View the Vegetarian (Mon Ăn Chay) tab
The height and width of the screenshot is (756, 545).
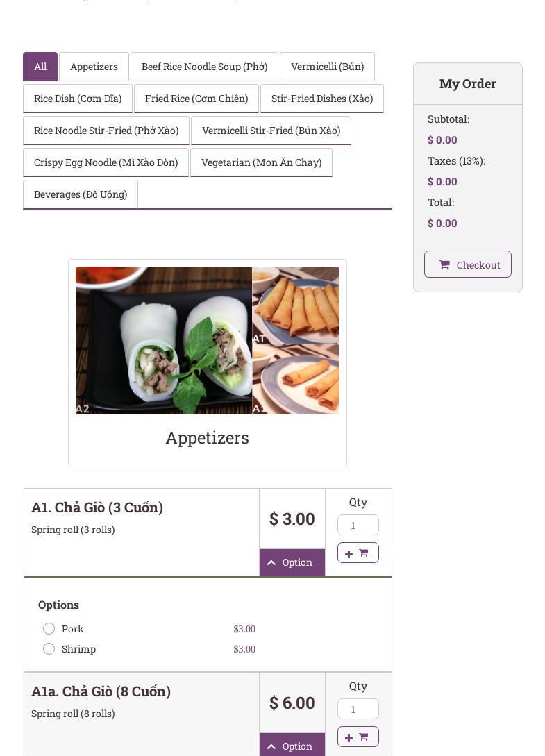coord(261,162)
